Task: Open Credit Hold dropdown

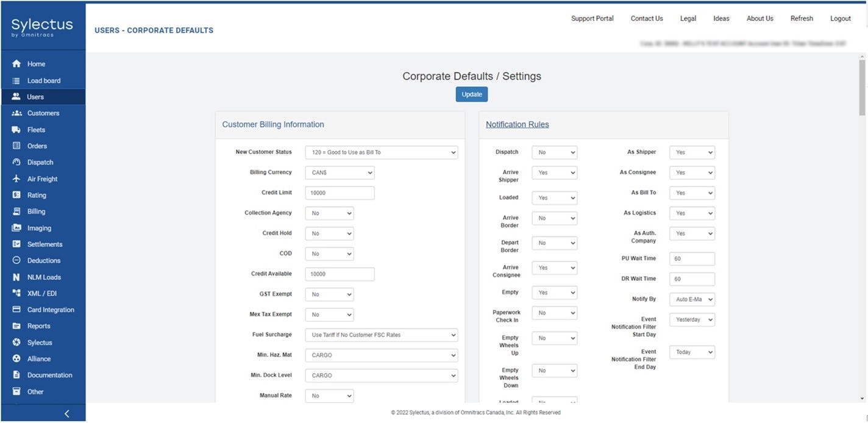Action: (x=329, y=233)
